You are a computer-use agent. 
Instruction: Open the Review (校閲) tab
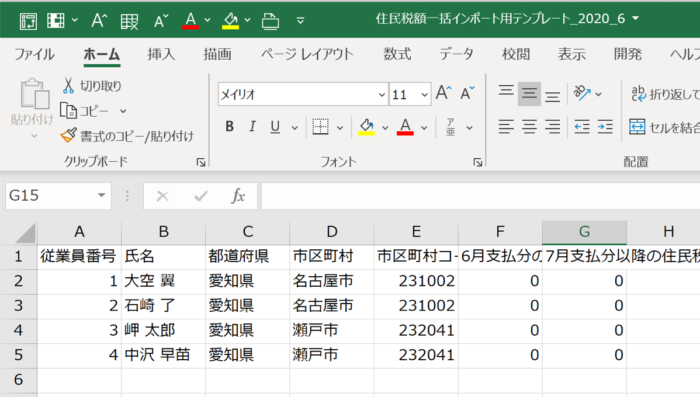point(516,54)
